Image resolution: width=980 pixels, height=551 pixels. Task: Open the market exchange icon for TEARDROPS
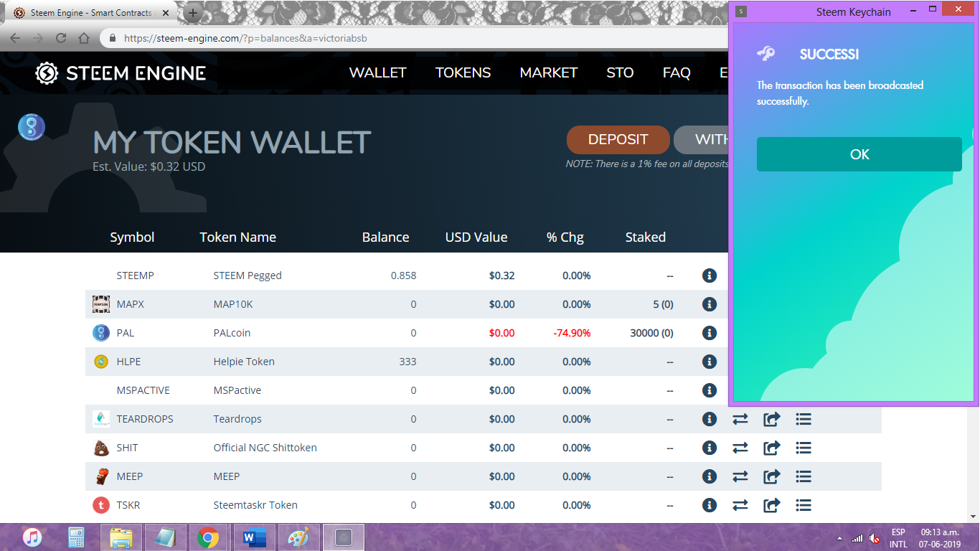click(x=740, y=419)
